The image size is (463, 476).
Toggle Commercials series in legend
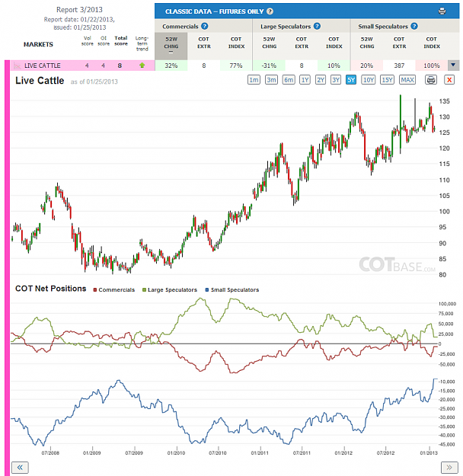pos(114,290)
